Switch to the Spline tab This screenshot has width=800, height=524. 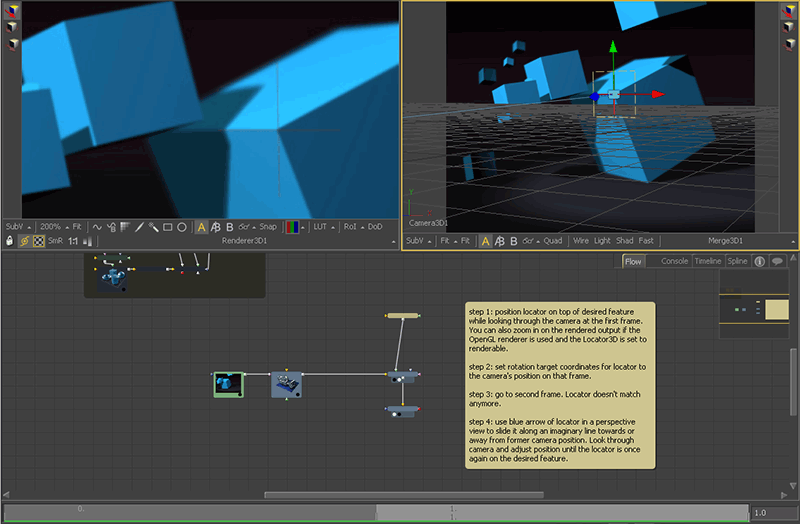737,261
